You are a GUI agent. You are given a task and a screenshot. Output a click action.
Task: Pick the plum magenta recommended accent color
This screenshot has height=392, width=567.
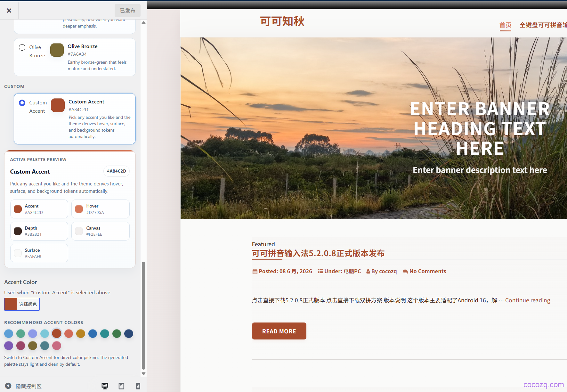(x=20, y=346)
